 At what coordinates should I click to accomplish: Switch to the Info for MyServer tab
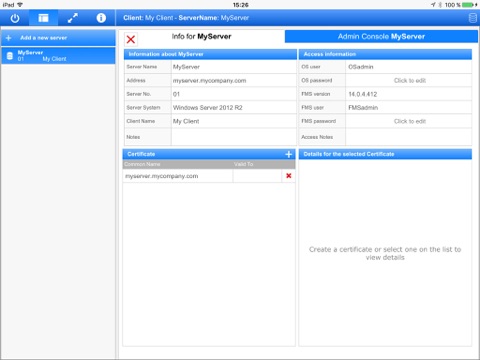click(201, 37)
